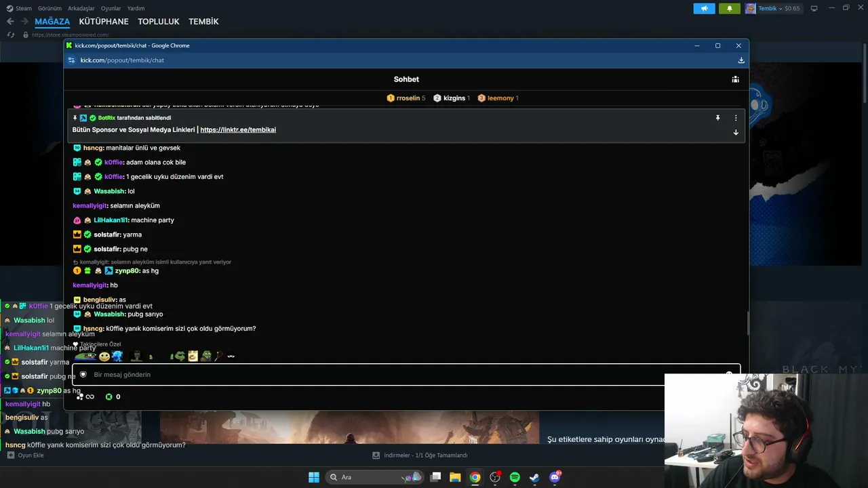Click the number 1 gifter badge beside zynp80
Screen dimensions: 868x488
point(77,271)
